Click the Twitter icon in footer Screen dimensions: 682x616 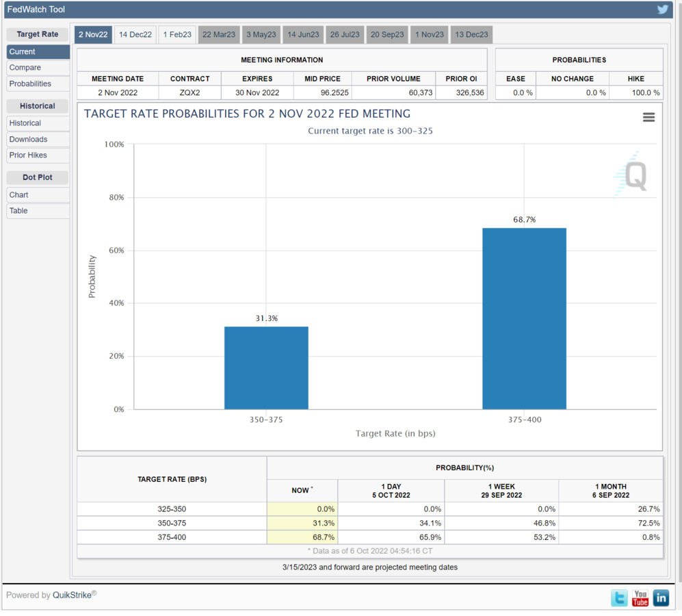tap(619, 598)
